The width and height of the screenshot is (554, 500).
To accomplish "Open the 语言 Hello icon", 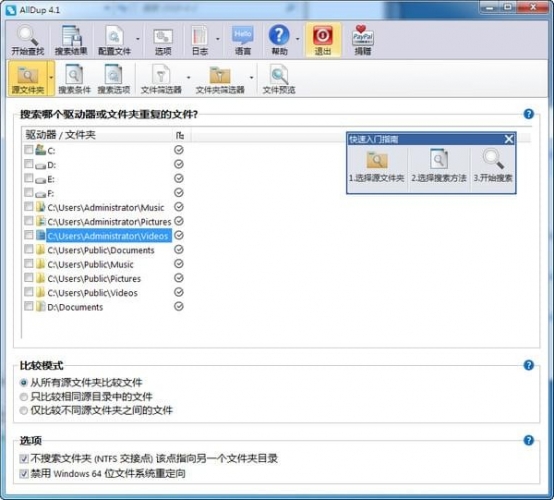I will point(243,36).
